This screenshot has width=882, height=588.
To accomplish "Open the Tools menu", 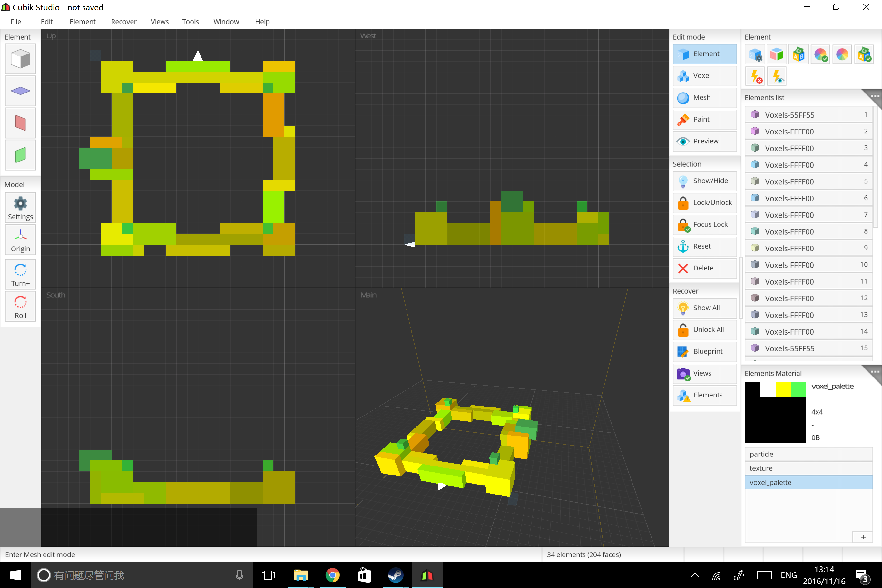I will [x=190, y=22].
